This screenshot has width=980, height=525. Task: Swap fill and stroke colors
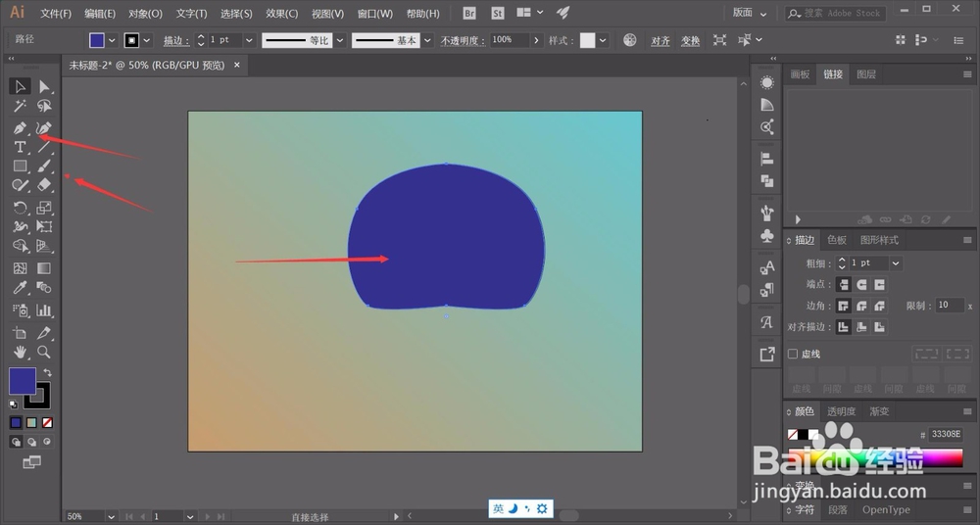tap(47, 372)
